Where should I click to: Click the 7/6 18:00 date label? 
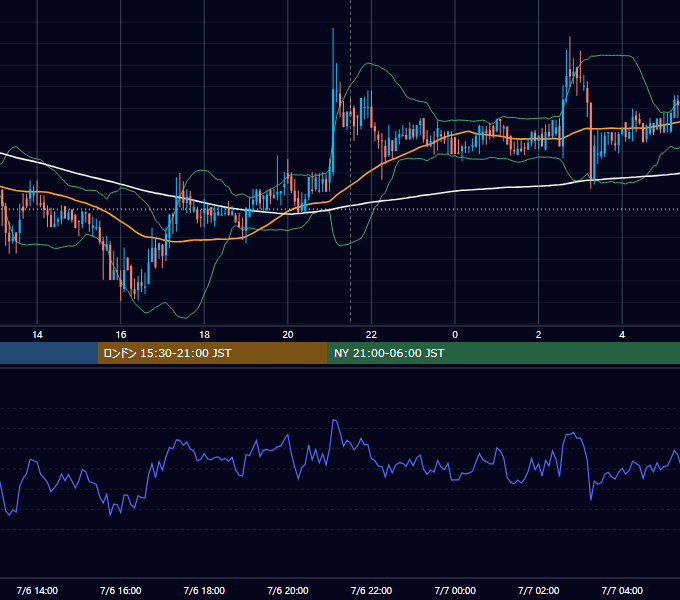click(x=204, y=590)
